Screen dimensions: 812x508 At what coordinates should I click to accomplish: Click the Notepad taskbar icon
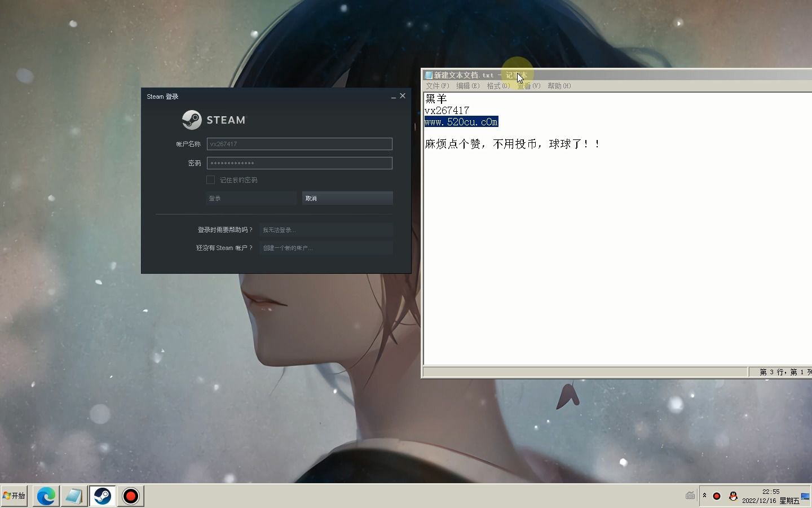(74, 496)
